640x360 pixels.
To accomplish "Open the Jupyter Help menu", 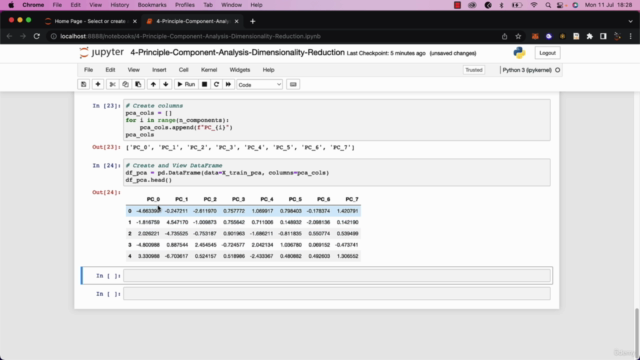I will click(268, 70).
